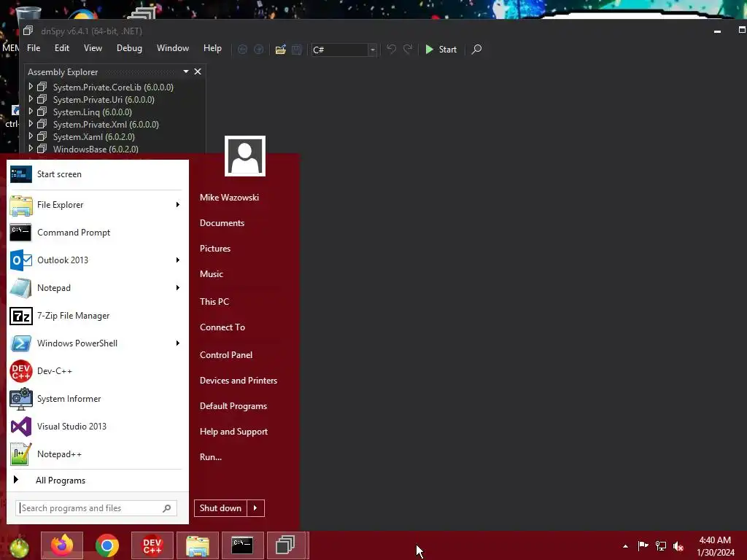Show hidden tray icons arrow

(x=625, y=546)
